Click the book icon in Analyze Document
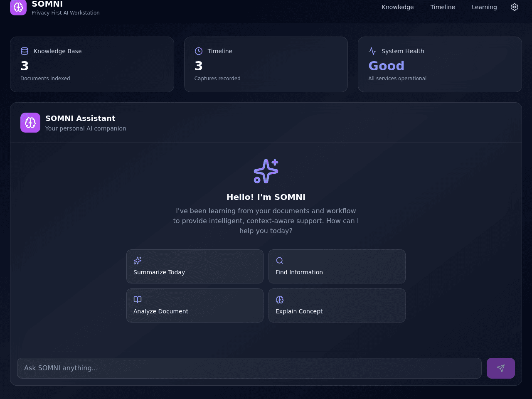532x399 pixels. [x=138, y=300]
